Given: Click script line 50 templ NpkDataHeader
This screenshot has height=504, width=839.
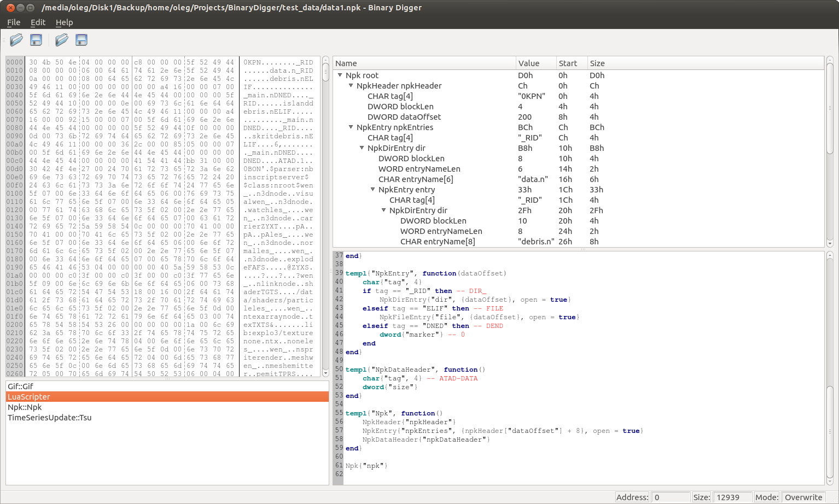Looking at the screenshot, I should pyautogui.click(x=415, y=370).
